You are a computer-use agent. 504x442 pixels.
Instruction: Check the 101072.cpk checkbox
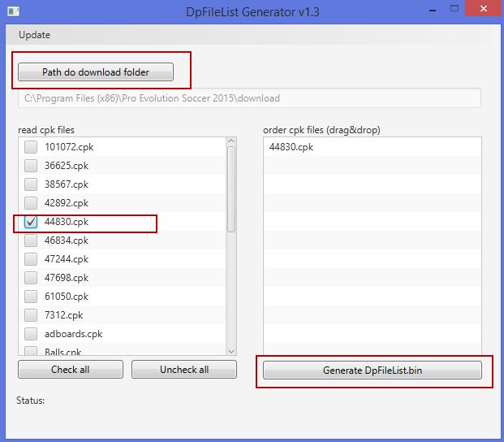pos(31,147)
